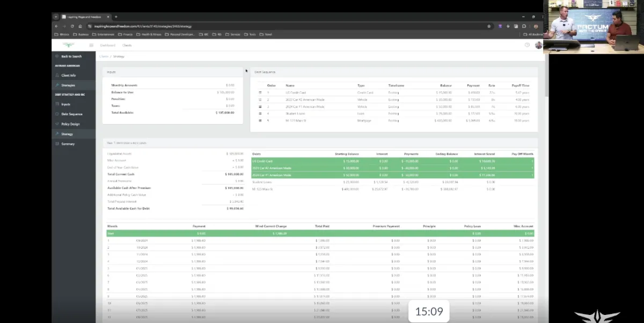Viewport: 644px width, 323px height.
Task: Click the Payoff Time column header
Action: pos(521,85)
